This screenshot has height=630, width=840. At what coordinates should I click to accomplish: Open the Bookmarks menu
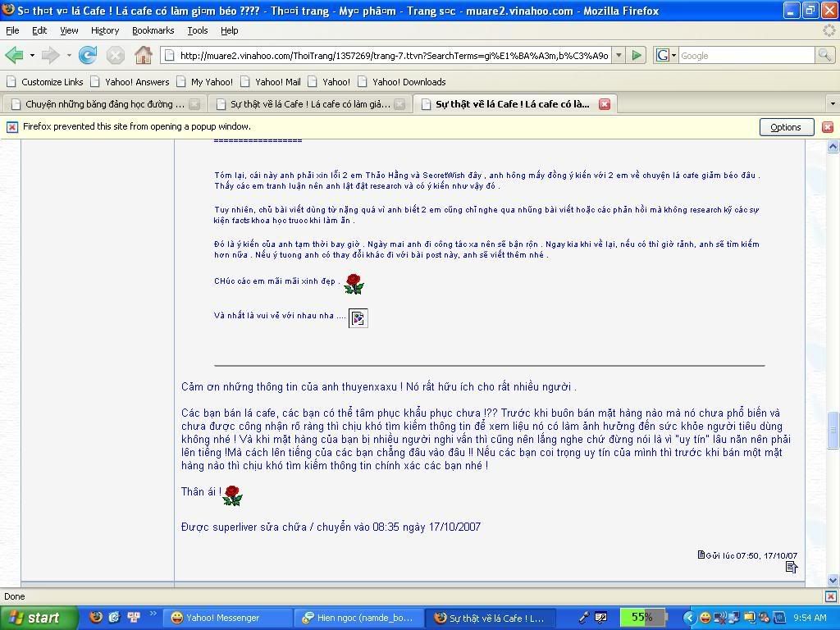153,30
